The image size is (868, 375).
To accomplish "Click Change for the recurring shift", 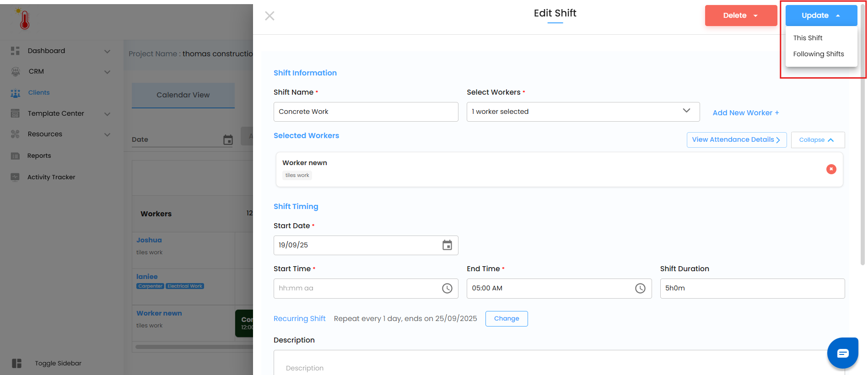I will [506, 319].
